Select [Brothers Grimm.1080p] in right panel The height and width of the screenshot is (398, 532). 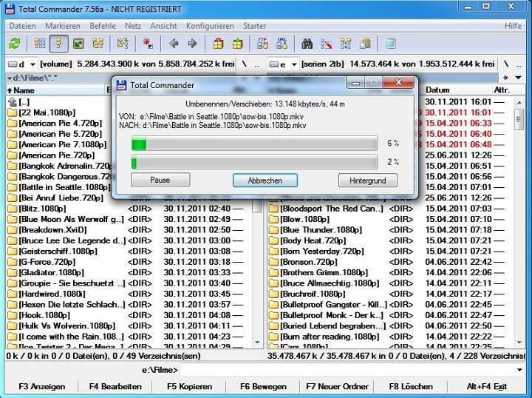[x=324, y=273]
